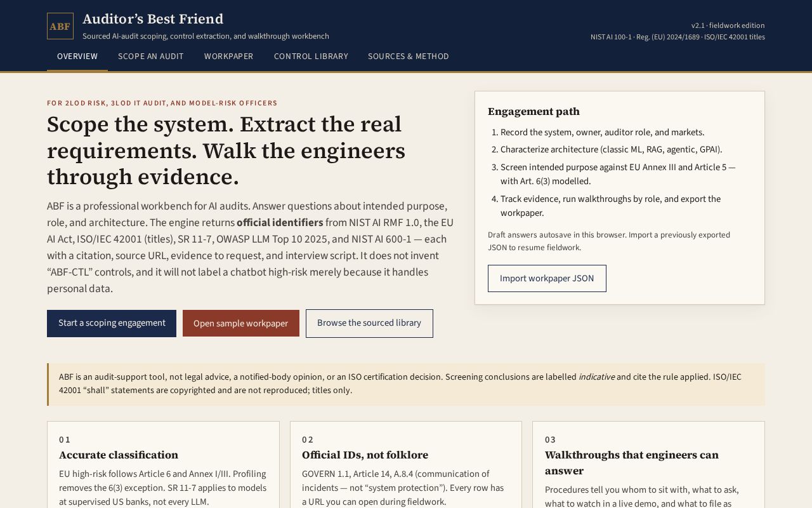Click the 'Scope the system' main headline
The width and height of the screenshot is (812, 508).
[226, 150]
